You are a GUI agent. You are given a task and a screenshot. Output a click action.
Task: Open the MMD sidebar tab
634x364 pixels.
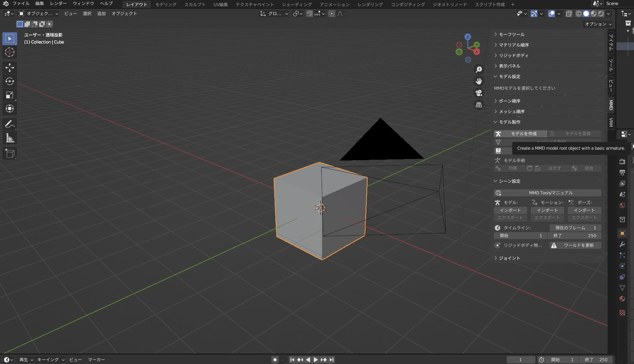click(x=611, y=104)
